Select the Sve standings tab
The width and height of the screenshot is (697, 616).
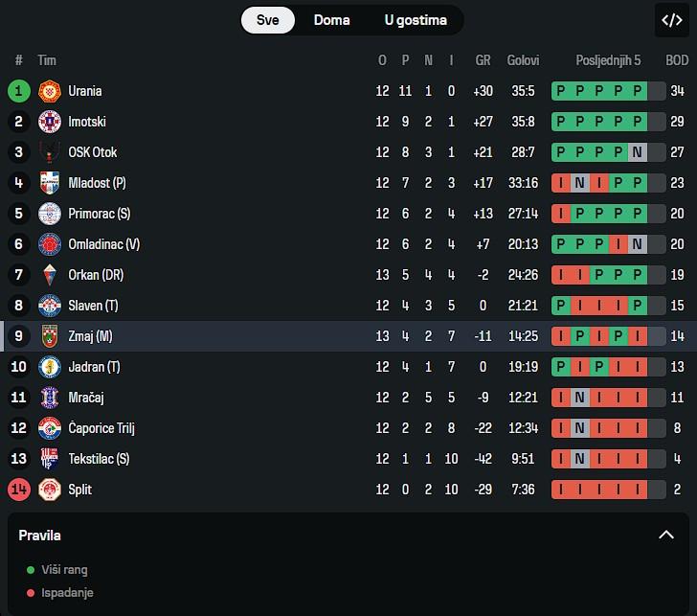point(268,20)
